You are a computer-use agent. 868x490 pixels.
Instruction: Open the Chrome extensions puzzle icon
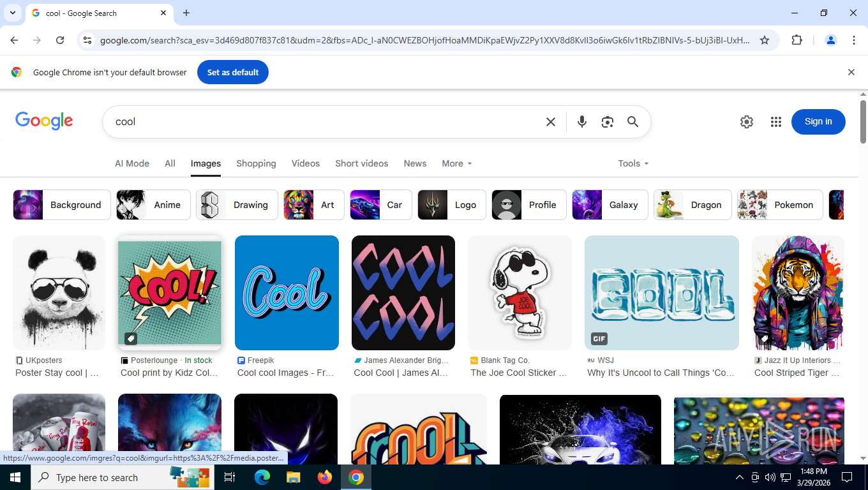[797, 40]
